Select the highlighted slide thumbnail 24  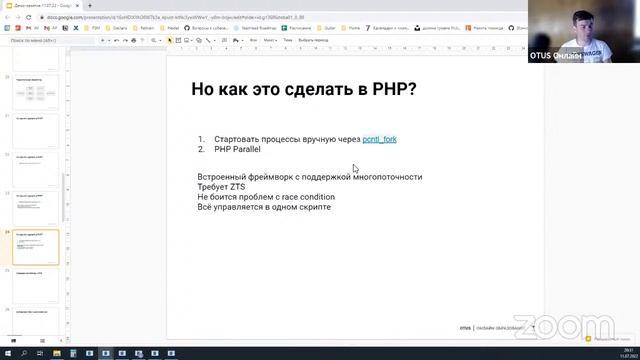point(36,247)
